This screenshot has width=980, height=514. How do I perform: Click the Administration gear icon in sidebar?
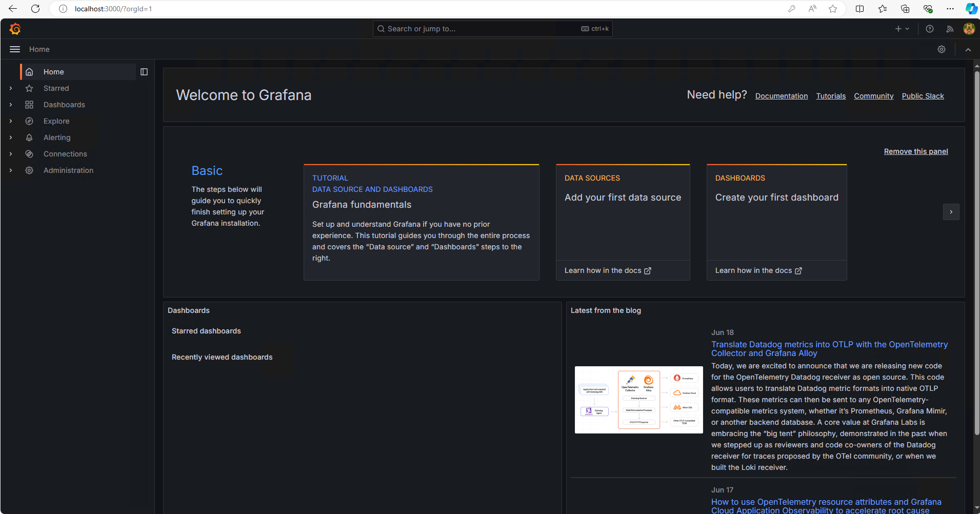29,170
